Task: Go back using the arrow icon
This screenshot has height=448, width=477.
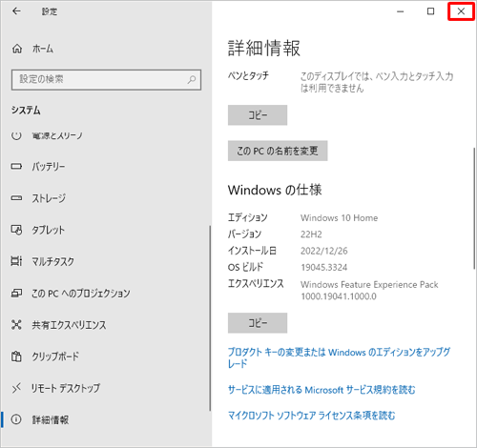Action: click(16, 11)
